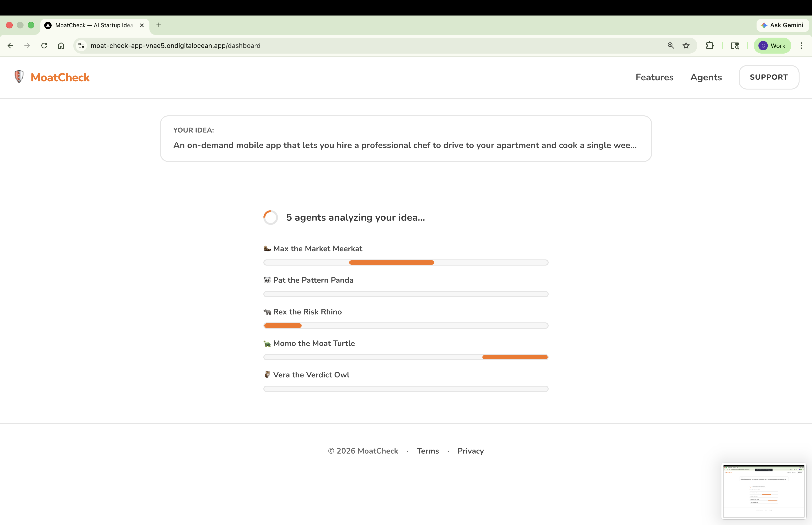Screen dimensions: 812x525
Task: Open the zoom magnifier icon in address bar
Action: tap(671, 46)
